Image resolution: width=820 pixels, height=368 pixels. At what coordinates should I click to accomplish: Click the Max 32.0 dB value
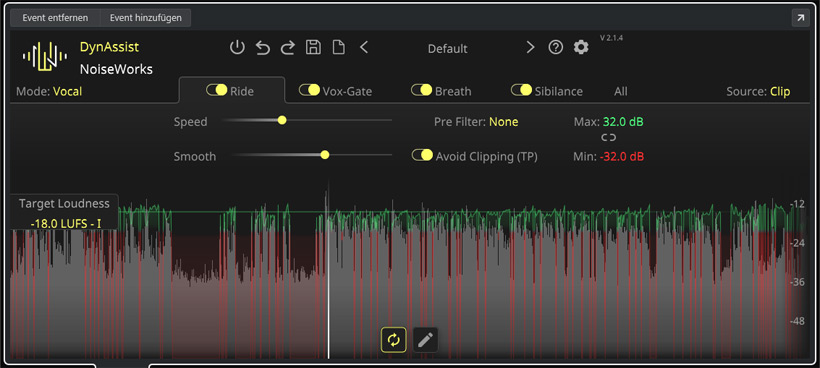tap(623, 122)
